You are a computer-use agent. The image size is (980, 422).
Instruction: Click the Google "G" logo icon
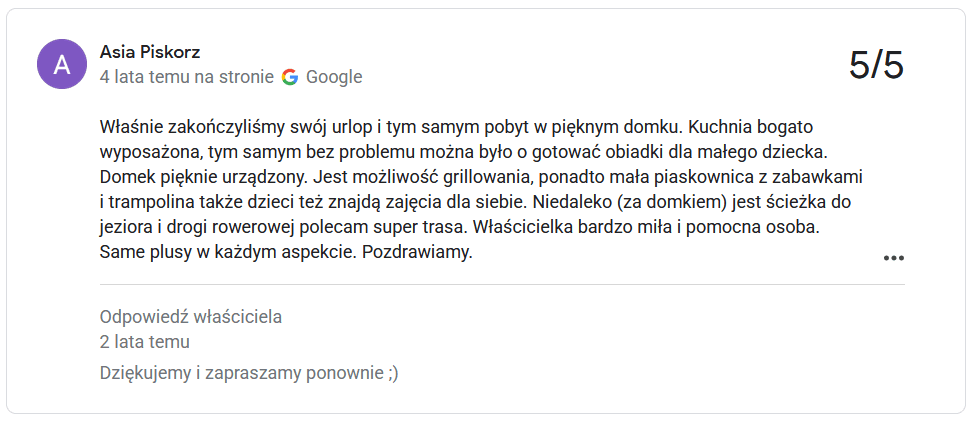point(290,77)
